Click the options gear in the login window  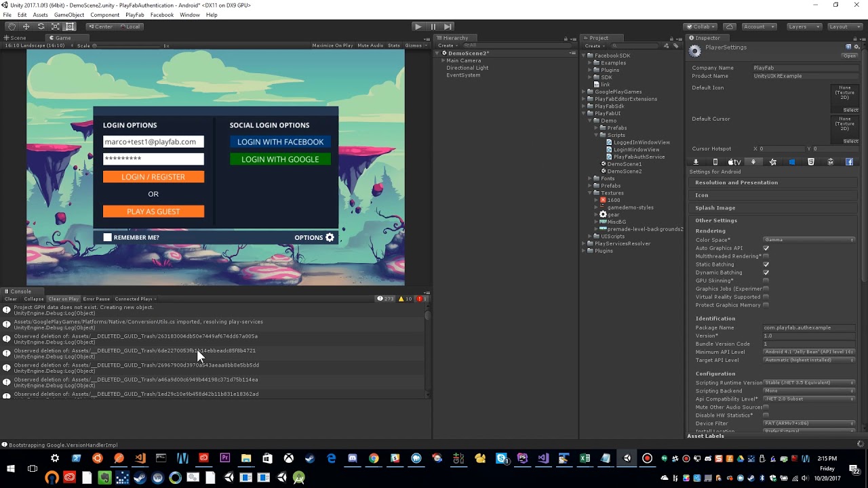[x=330, y=237]
